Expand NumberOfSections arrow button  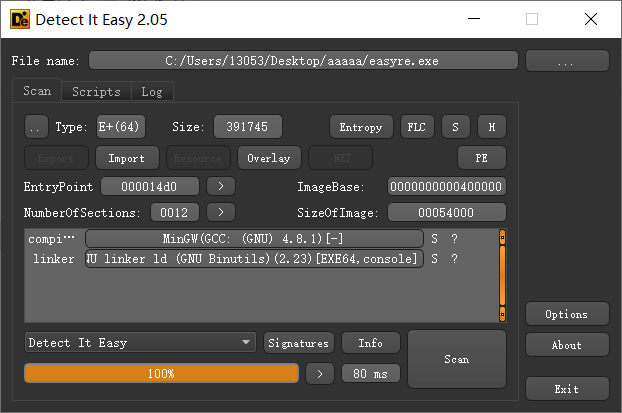pos(221,212)
